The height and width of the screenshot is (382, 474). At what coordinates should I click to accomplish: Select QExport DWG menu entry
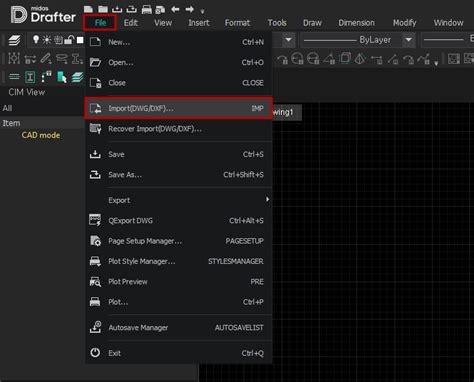click(179, 221)
